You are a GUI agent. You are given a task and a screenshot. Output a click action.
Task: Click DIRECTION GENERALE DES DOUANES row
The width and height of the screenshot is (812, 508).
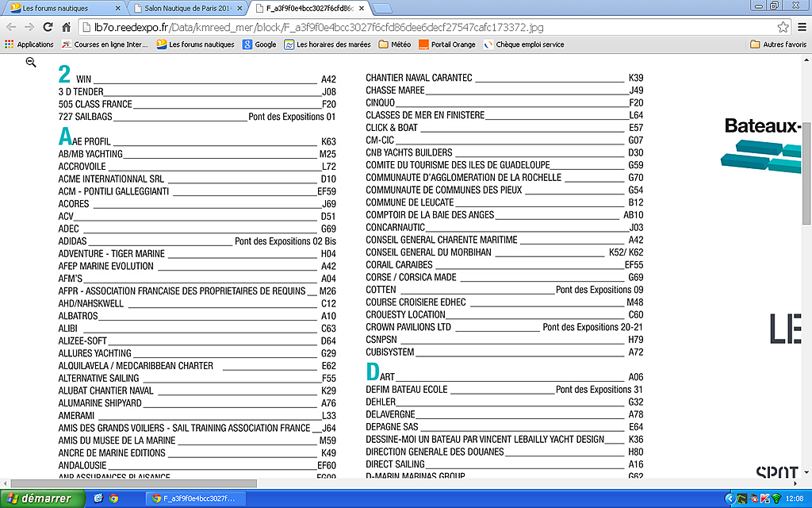[x=504, y=452]
